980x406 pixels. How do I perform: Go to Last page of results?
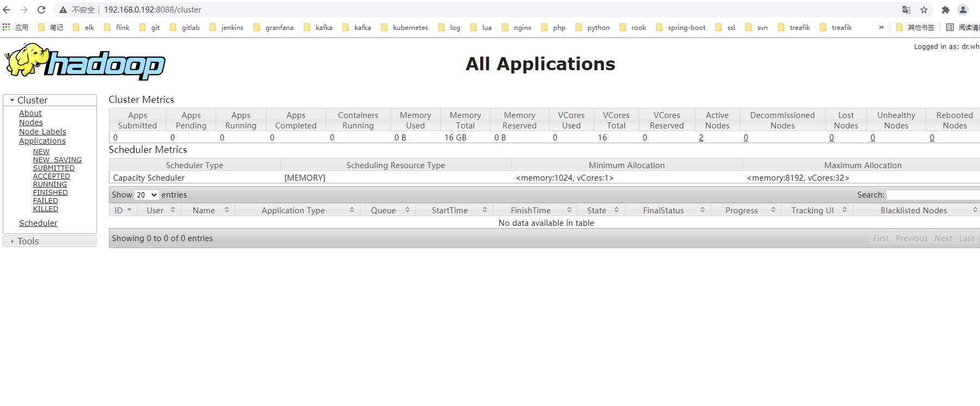click(x=966, y=238)
